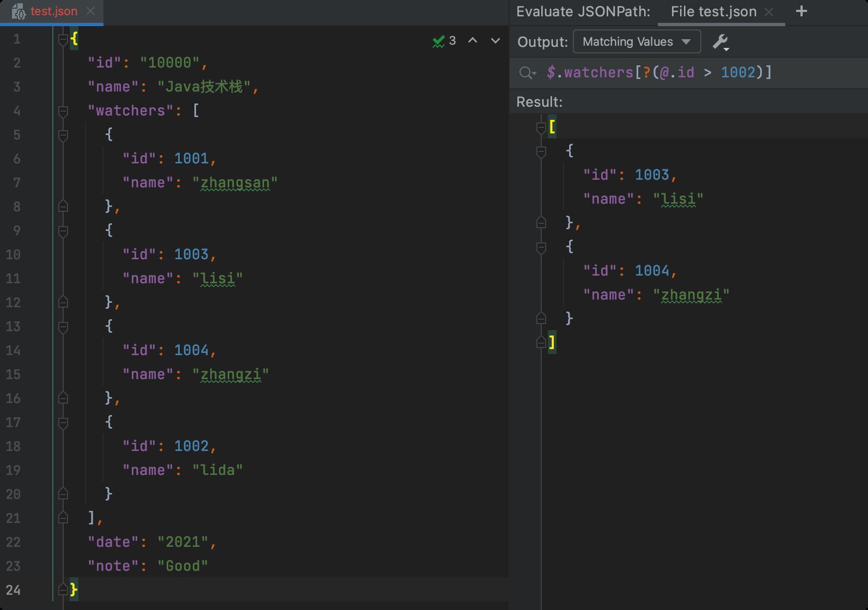The width and height of the screenshot is (868, 610).
Task: Click the search history magnifier icon
Action: coord(527,73)
